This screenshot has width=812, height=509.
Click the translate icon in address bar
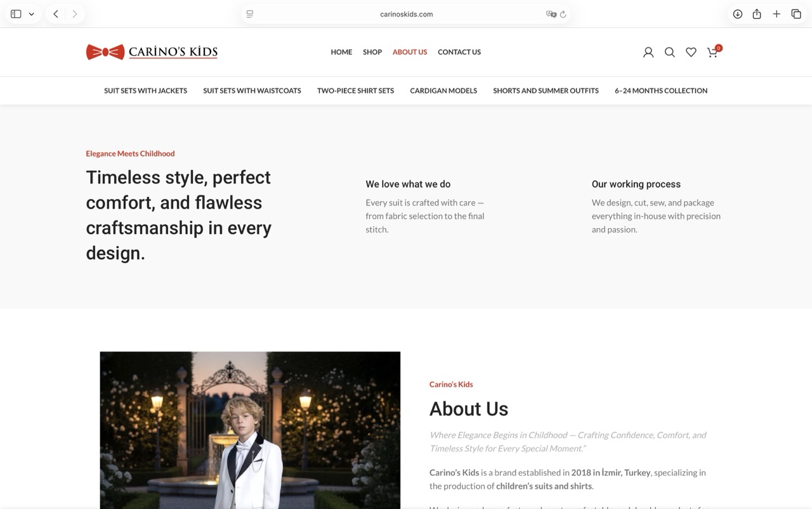(551, 14)
